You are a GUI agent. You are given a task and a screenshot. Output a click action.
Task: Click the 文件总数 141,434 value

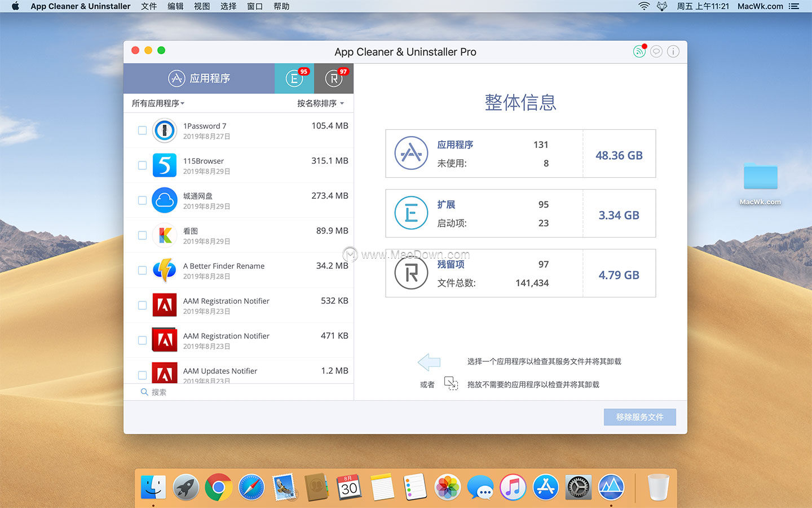[532, 283]
